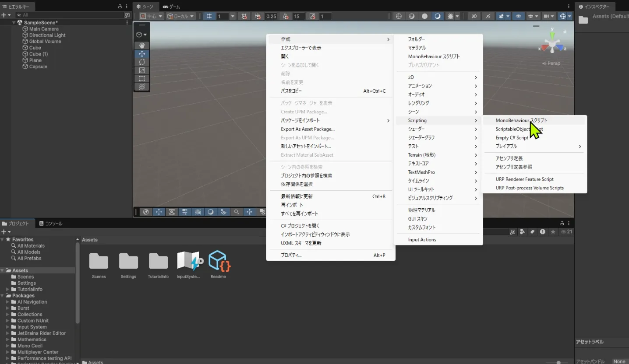Select the Hand view tool
The image size is (629, 364).
point(142,45)
